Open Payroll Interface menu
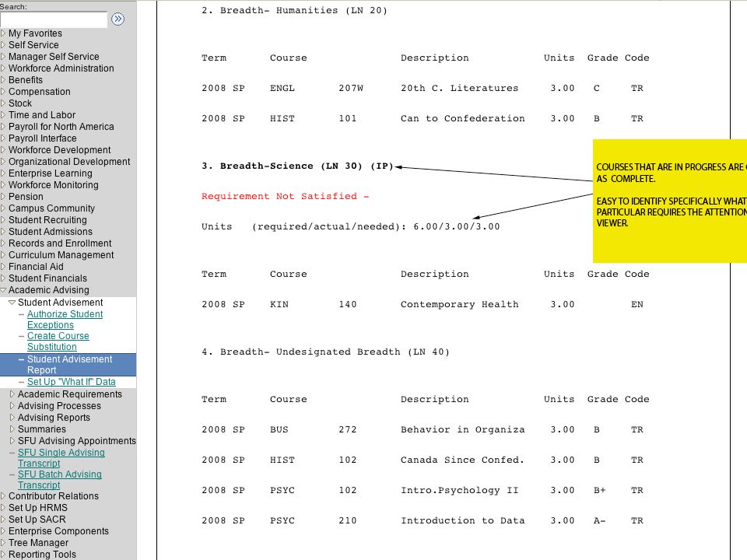This screenshot has width=747, height=560. (42, 138)
